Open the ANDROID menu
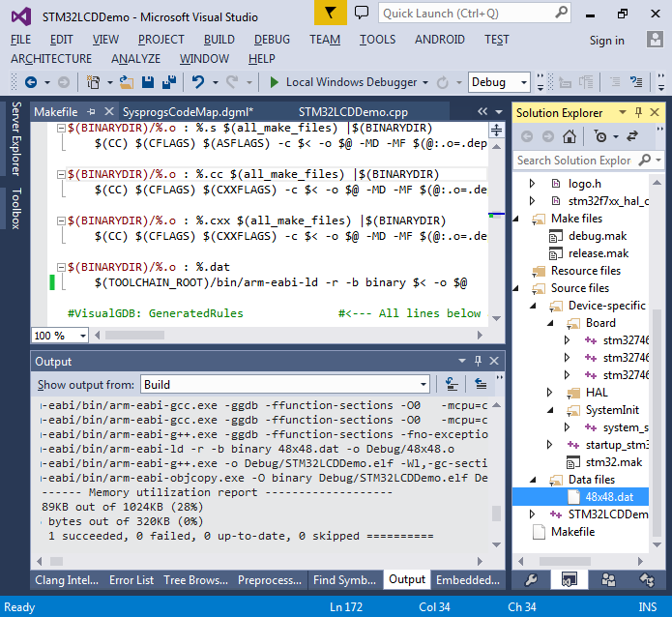 (440, 40)
